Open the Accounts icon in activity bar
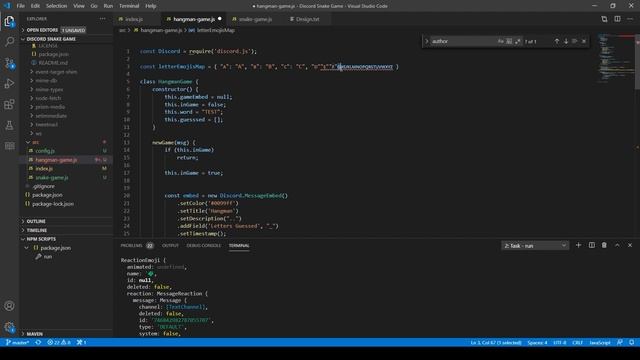This screenshot has height=360, width=640. pyautogui.click(x=9, y=306)
